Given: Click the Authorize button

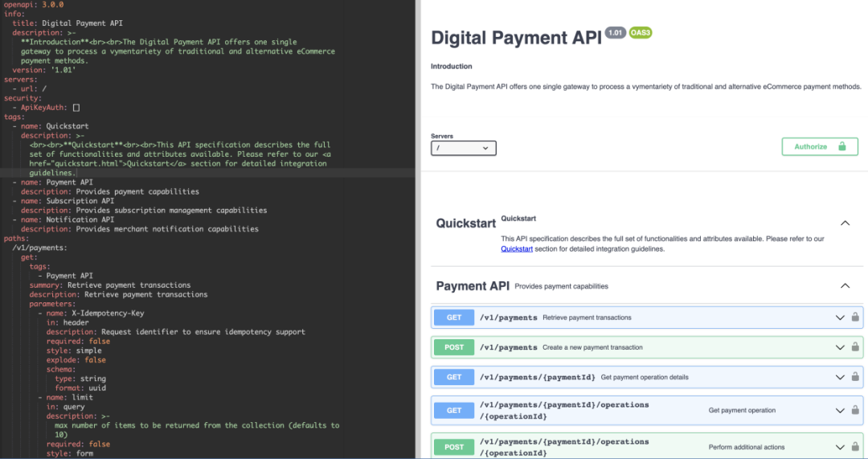Looking at the screenshot, I should coord(819,147).
